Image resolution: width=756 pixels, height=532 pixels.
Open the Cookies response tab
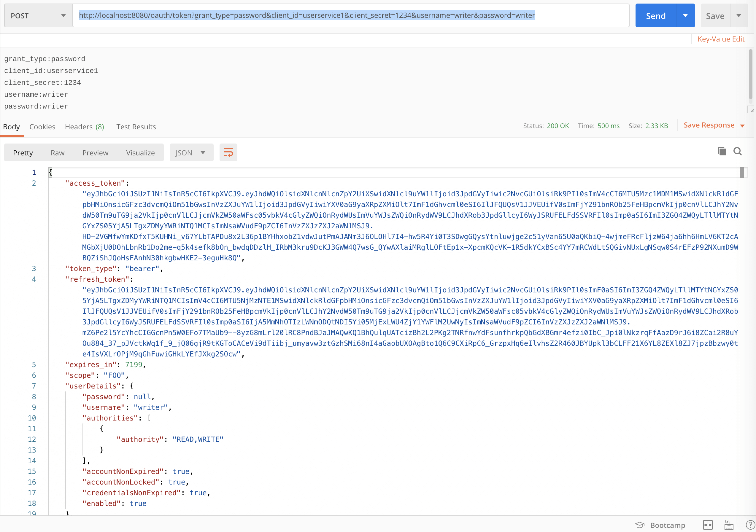[x=42, y=127]
